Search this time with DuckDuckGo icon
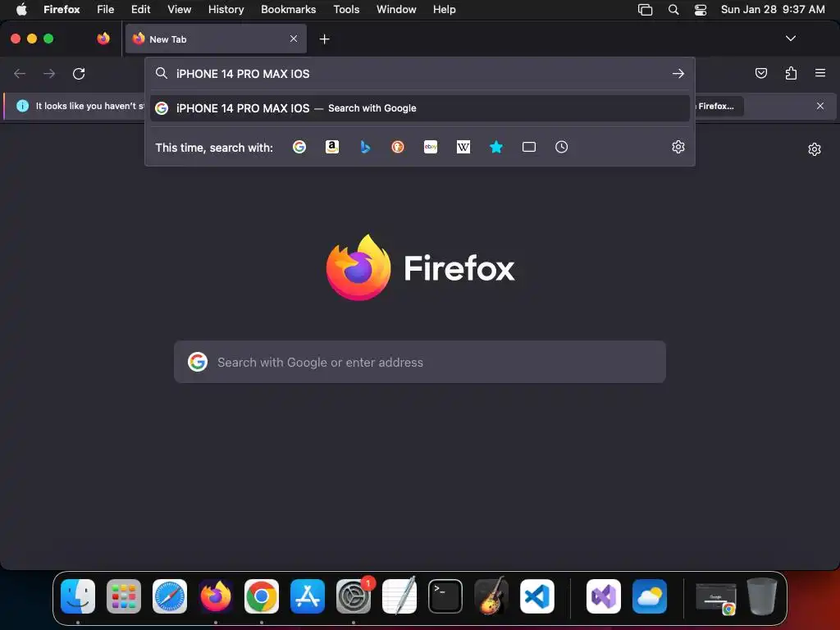This screenshot has height=630, width=840. 398,147
